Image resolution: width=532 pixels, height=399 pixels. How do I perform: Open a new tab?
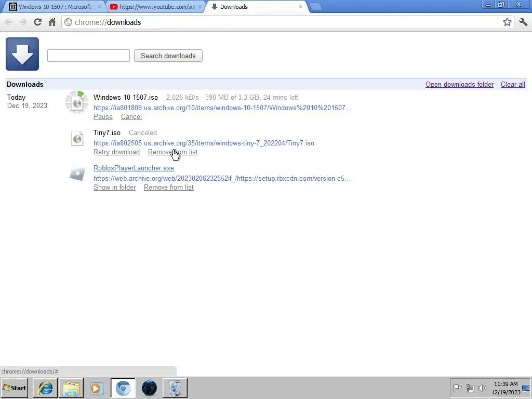point(315,7)
